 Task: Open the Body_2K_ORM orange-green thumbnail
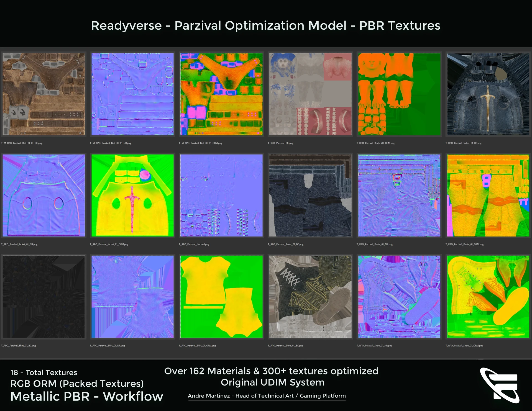click(x=399, y=94)
